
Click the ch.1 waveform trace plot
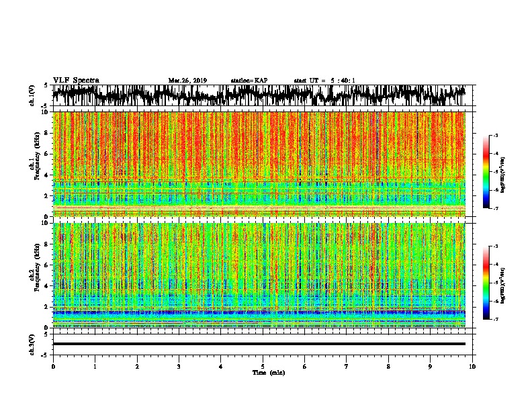[x=259, y=95]
